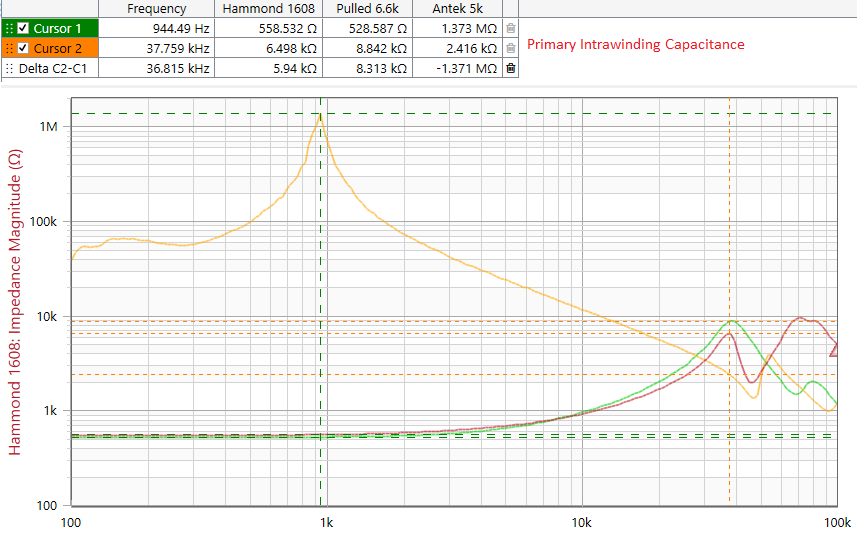Click the Frequency column header
The image size is (857, 535).
[x=157, y=9]
